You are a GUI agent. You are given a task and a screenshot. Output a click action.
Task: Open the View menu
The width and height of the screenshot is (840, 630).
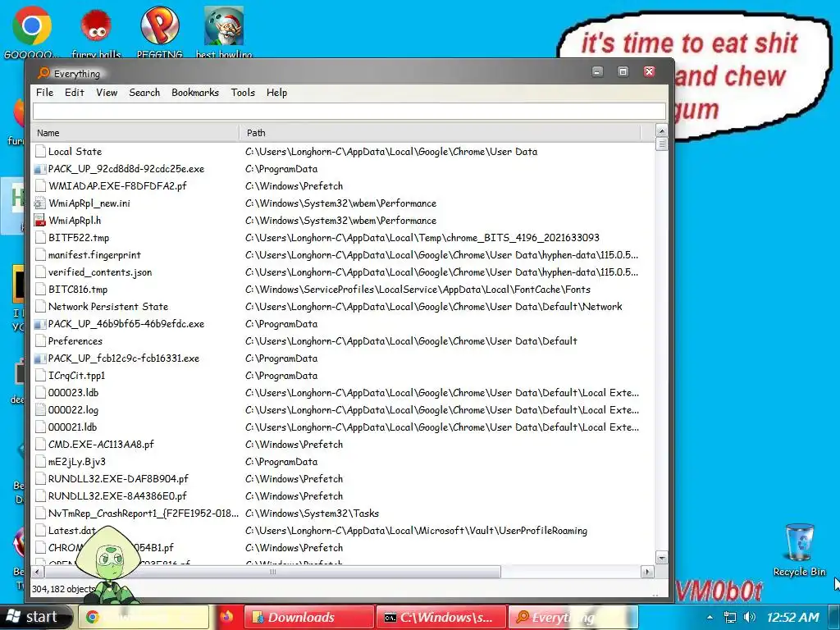[x=107, y=92]
